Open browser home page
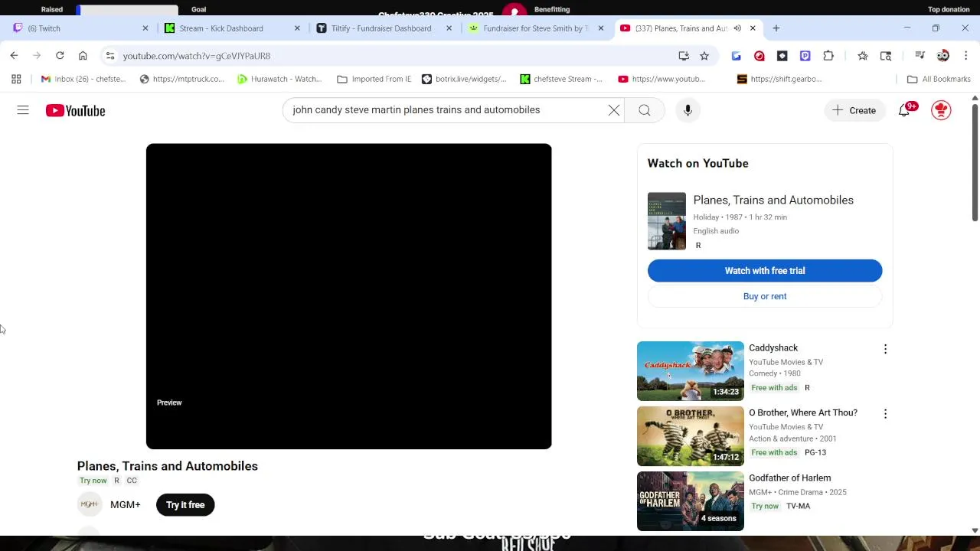This screenshot has width=980, height=551. click(x=83, y=56)
